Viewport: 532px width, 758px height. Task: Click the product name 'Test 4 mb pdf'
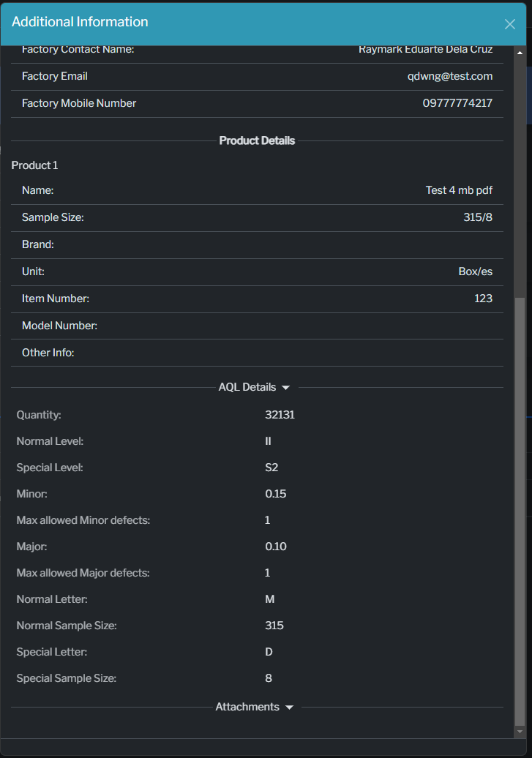point(459,190)
